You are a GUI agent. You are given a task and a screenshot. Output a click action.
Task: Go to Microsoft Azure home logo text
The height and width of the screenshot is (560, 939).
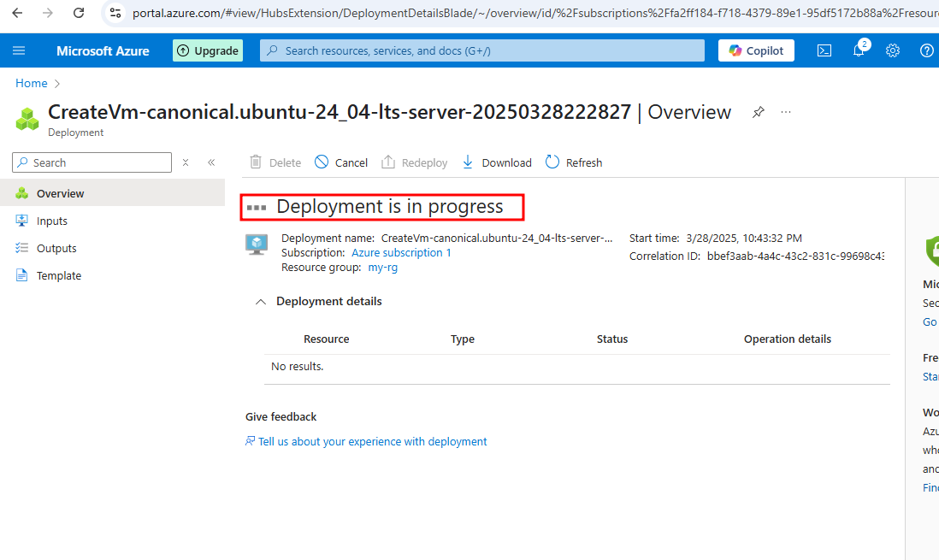[x=103, y=51]
